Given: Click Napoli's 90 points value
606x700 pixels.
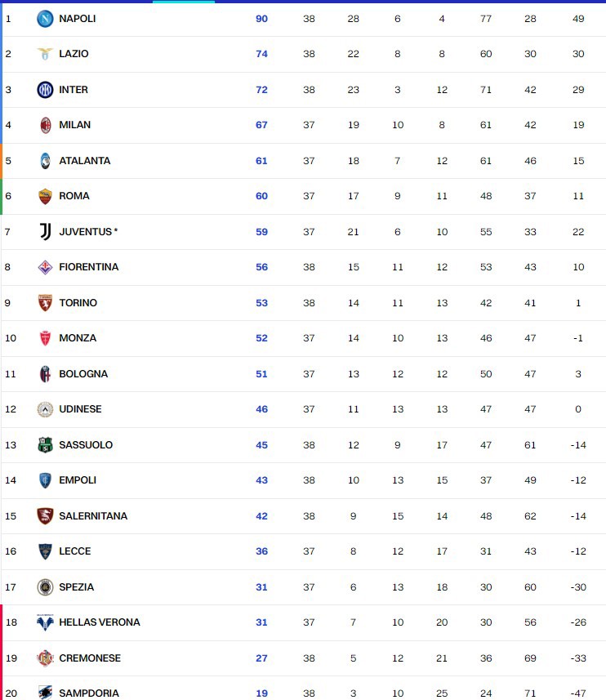Looking at the screenshot, I should click(x=261, y=19).
